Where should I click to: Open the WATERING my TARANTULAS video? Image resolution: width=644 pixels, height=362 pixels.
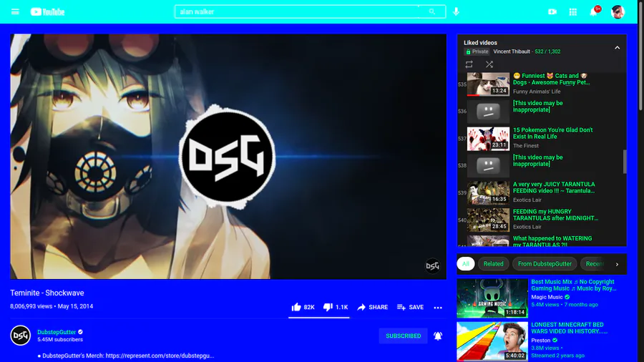click(552, 241)
